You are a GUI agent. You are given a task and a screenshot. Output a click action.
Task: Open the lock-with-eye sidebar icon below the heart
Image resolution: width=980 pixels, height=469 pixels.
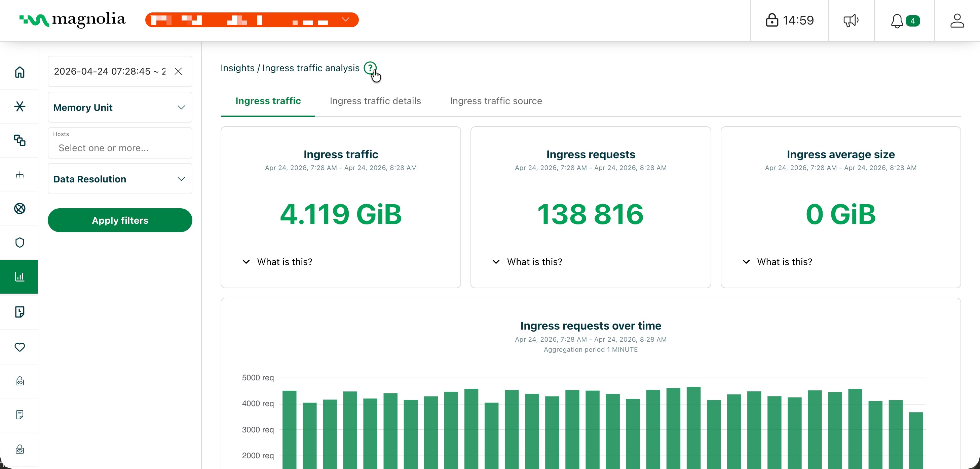20,381
